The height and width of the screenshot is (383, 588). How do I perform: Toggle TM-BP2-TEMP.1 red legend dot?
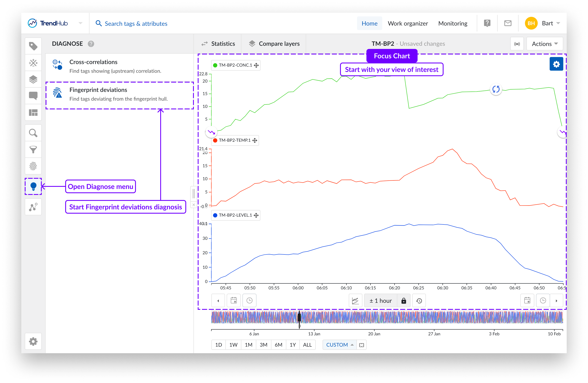pyautogui.click(x=215, y=140)
